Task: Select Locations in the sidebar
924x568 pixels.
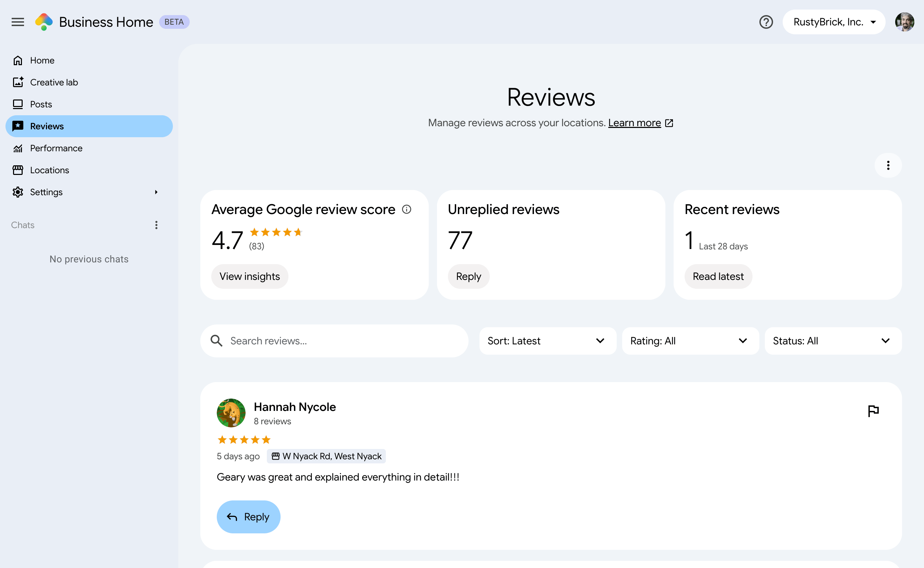Action: tap(89, 170)
